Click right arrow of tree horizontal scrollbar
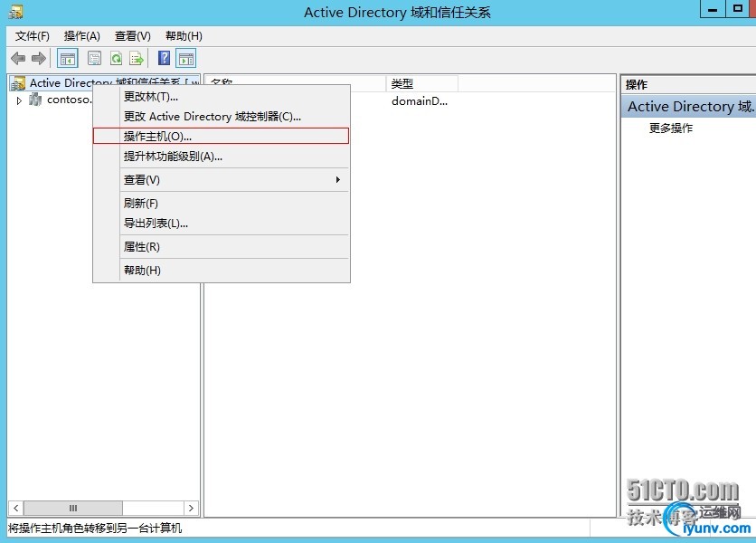The width and height of the screenshot is (756, 543). (x=191, y=508)
